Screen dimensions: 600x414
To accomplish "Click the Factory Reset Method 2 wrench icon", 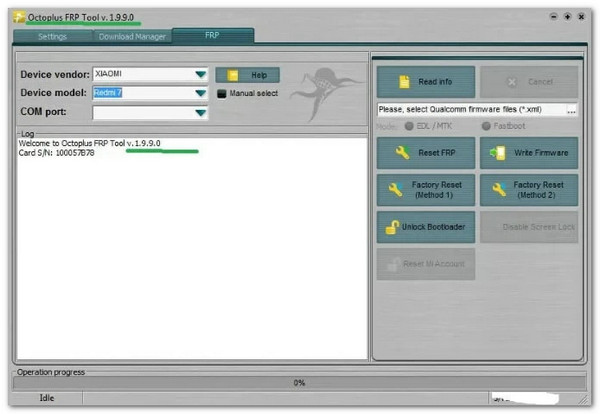I will tap(499, 189).
